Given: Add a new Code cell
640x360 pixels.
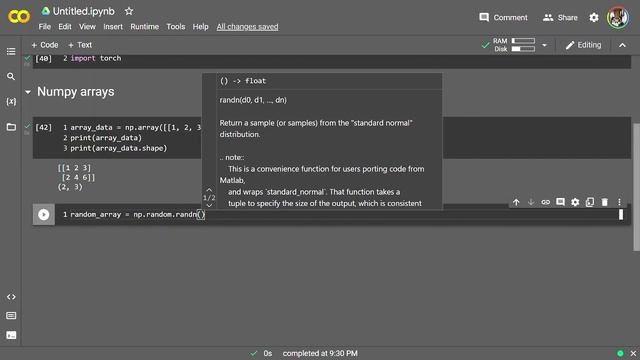Looking at the screenshot, I should tap(45, 45).
